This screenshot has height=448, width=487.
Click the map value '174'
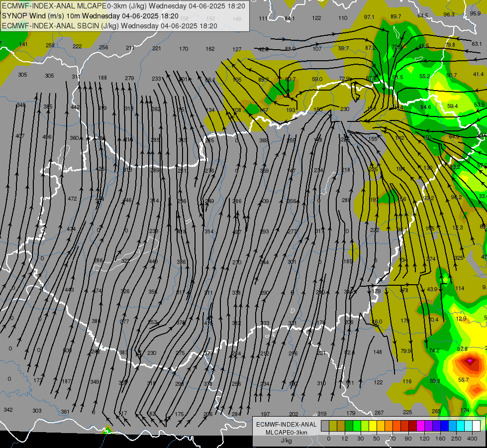pos(465,410)
